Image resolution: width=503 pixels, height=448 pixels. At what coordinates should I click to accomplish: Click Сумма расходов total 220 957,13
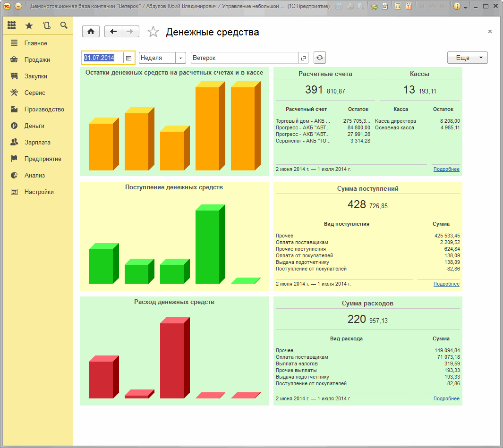tap(367, 320)
